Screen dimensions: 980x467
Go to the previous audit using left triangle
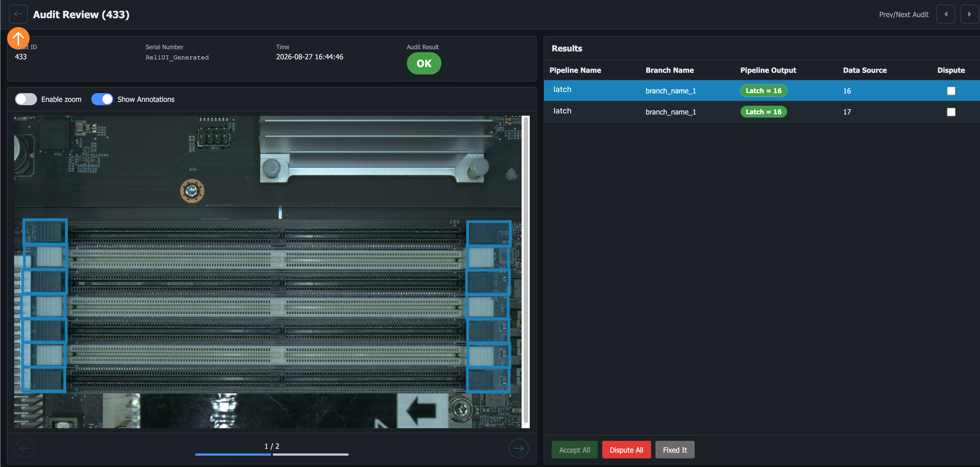945,15
